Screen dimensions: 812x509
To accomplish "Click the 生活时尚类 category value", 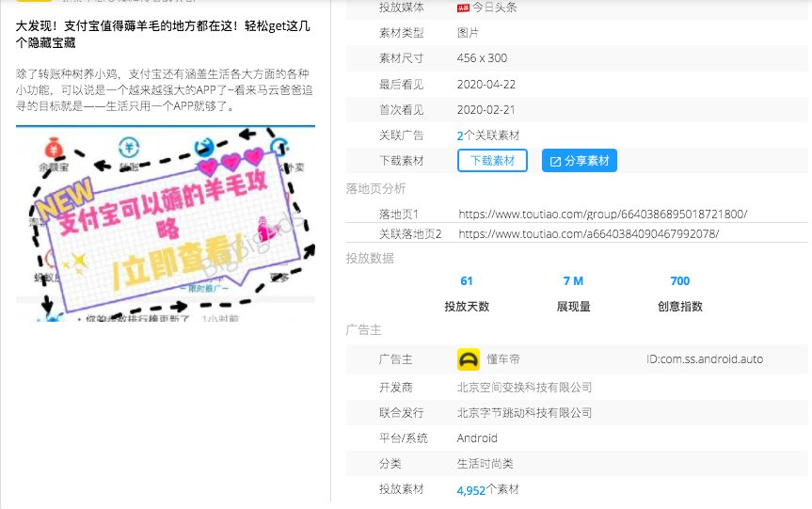I will 485,464.
